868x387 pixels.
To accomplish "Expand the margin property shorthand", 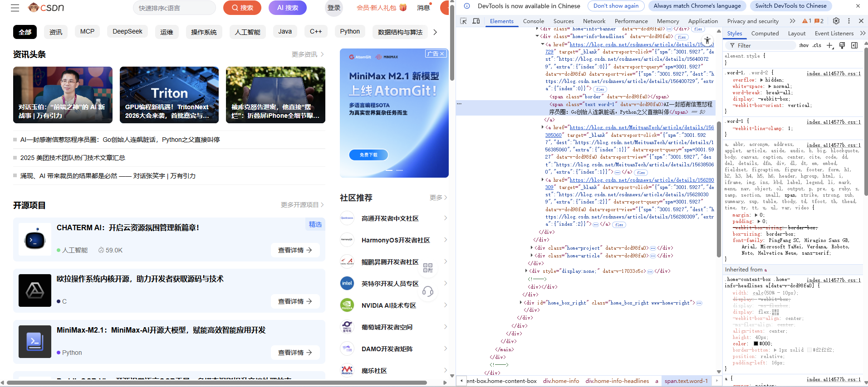I will [756, 215].
